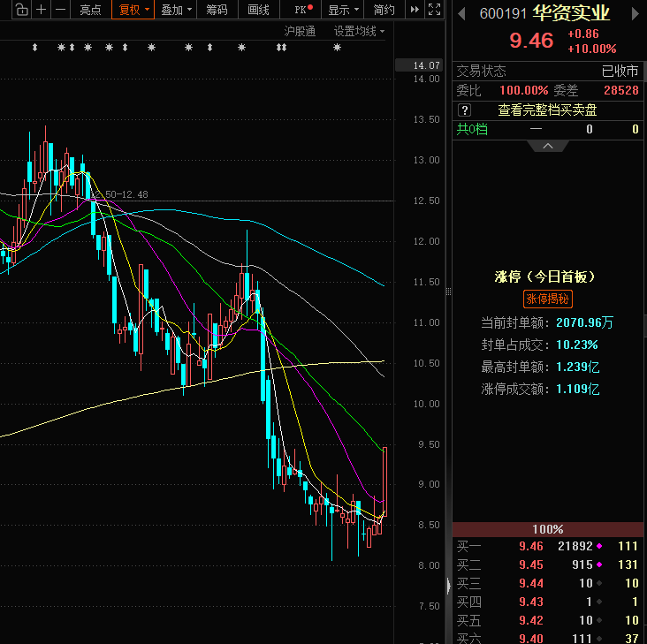This screenshot has height=644, width=647.
Task: Click the 买二 volume 915
Action: coord(582,564)
